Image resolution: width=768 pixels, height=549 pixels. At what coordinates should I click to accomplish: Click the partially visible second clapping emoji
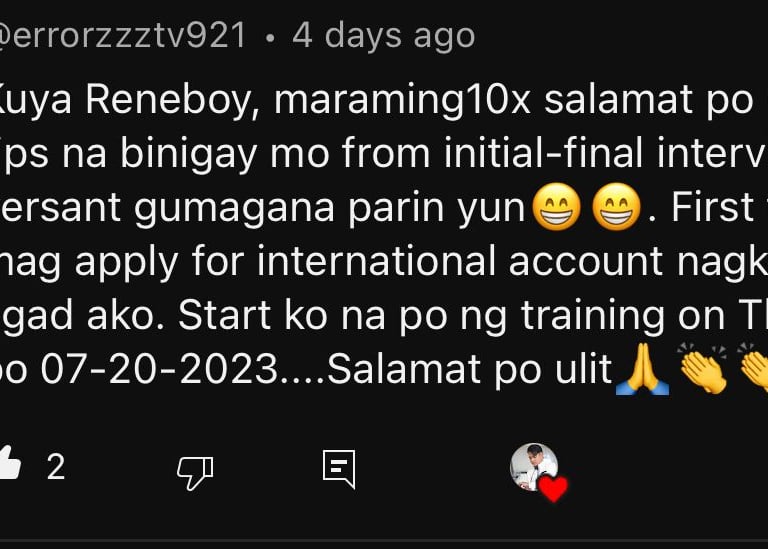753,368
